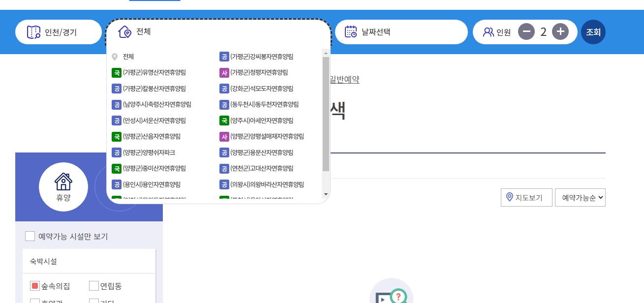The width and height of the screenshot is (644, 303).
Task: Open map view with 지도보기 button
Action: pos(526,198)
